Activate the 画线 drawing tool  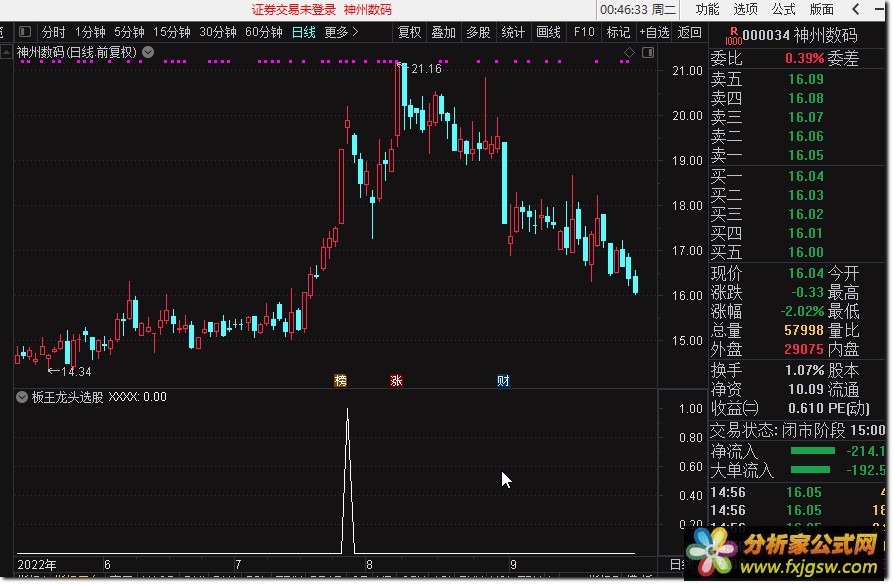(548, 33)
